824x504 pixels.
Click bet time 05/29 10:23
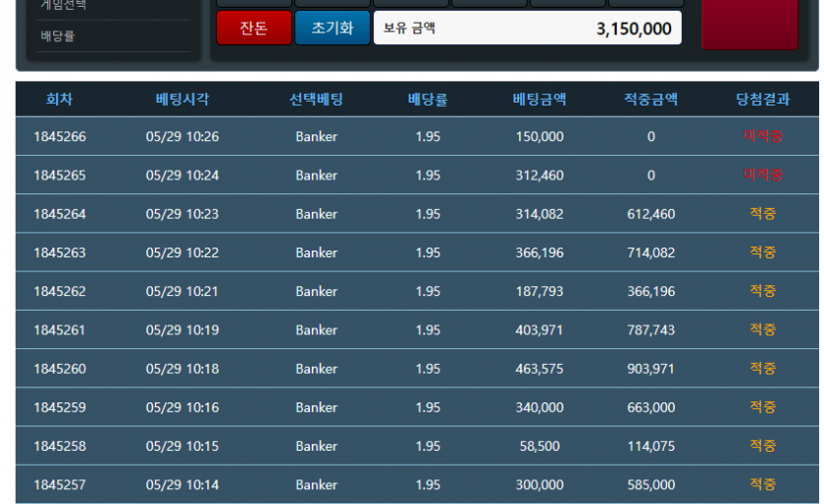pyautogui.click(x=183, y=214)
